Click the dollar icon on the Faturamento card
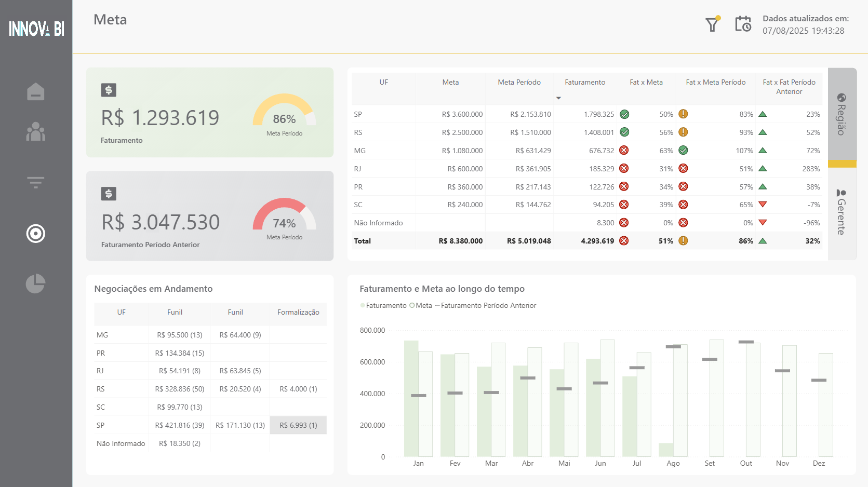 point(108,90)
